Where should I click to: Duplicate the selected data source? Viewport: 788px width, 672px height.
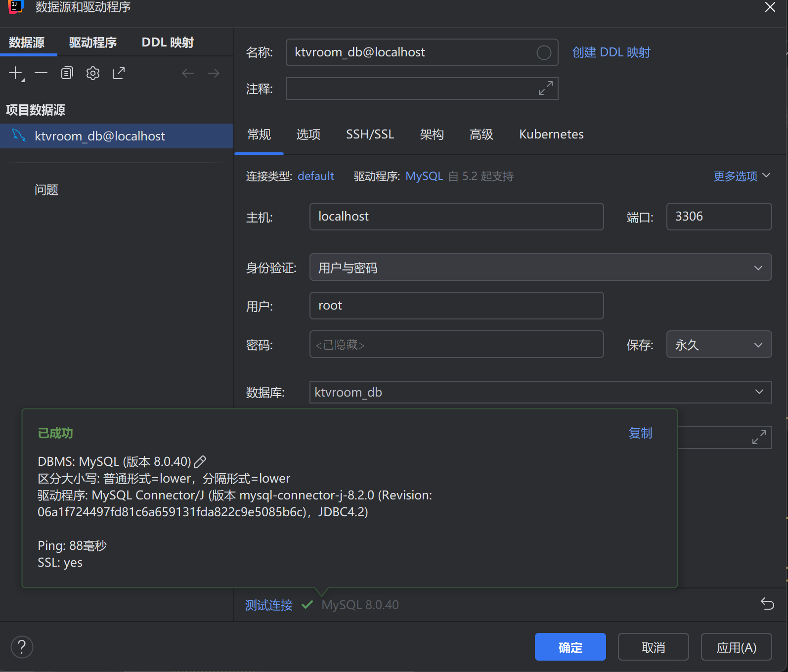pyautogui.click(x=67, y=74)
